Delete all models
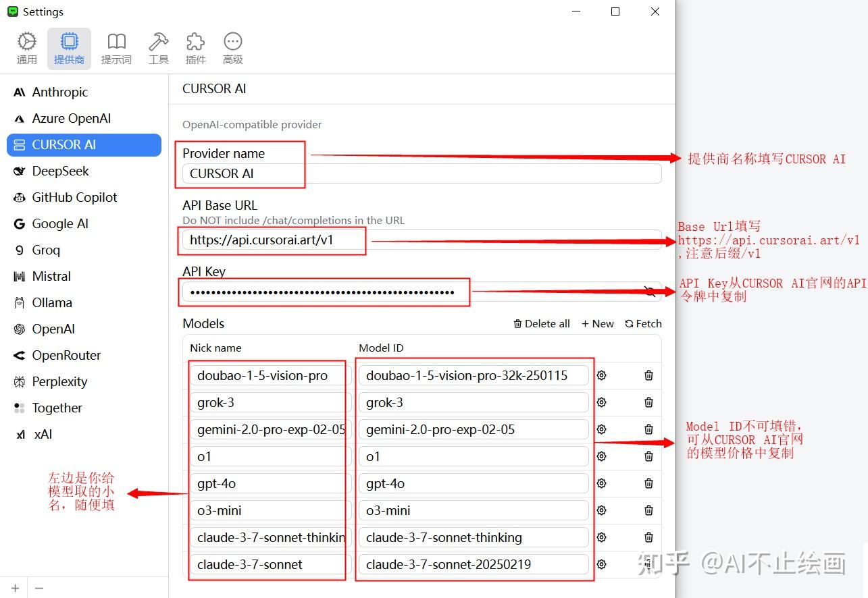 [542, 324]
